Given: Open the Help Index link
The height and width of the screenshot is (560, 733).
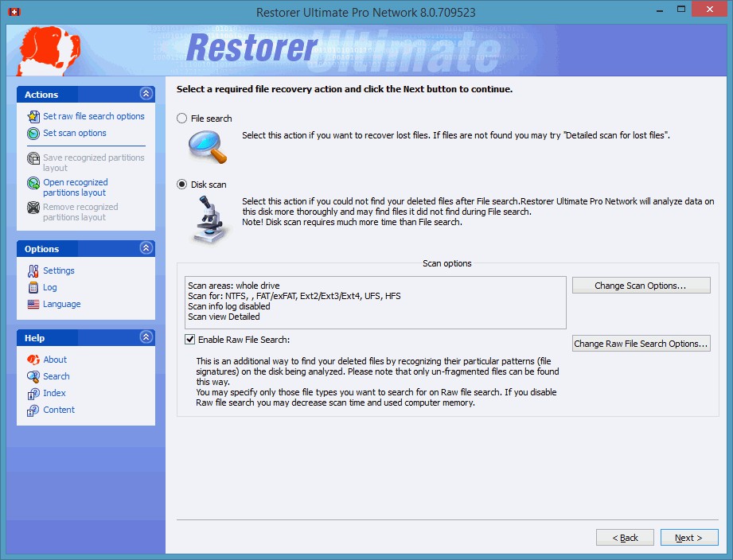Looking at the screenshot, I should (x=54, y=393).
